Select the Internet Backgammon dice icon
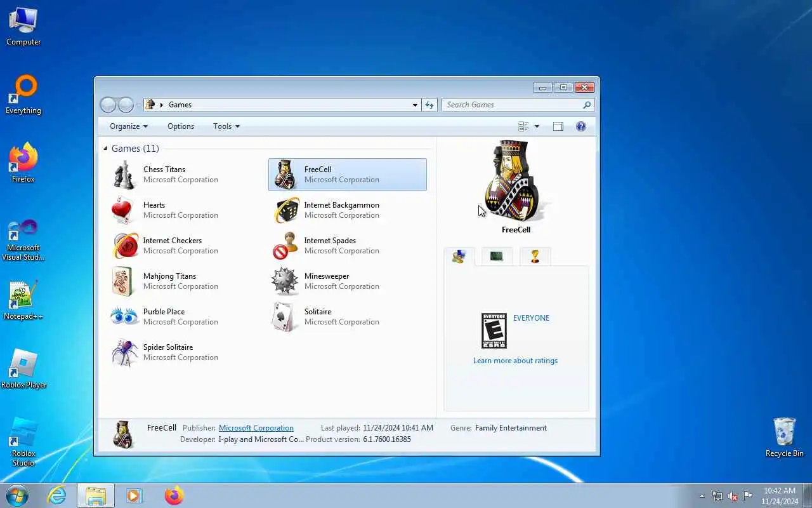The image size is (812, 508). pyautogui.click(x=286, y=210)
